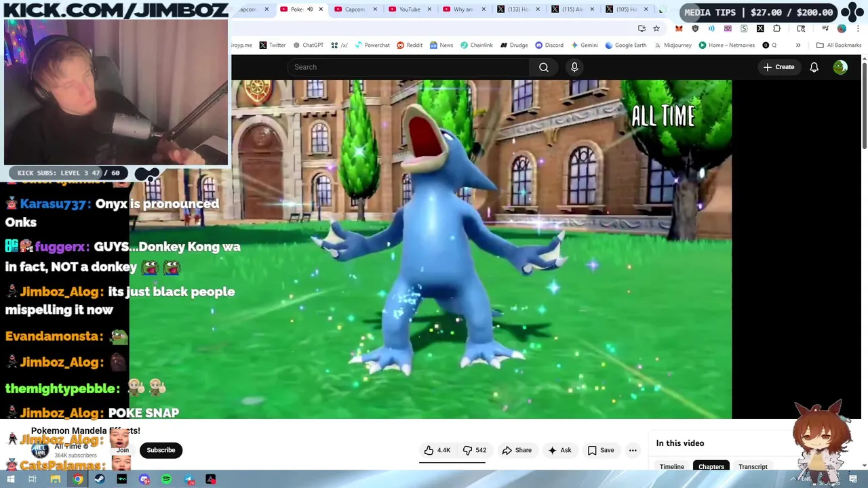Open YouTube notifications bell
The width and height of the screenshot is (868, 488).
point(814,67)
